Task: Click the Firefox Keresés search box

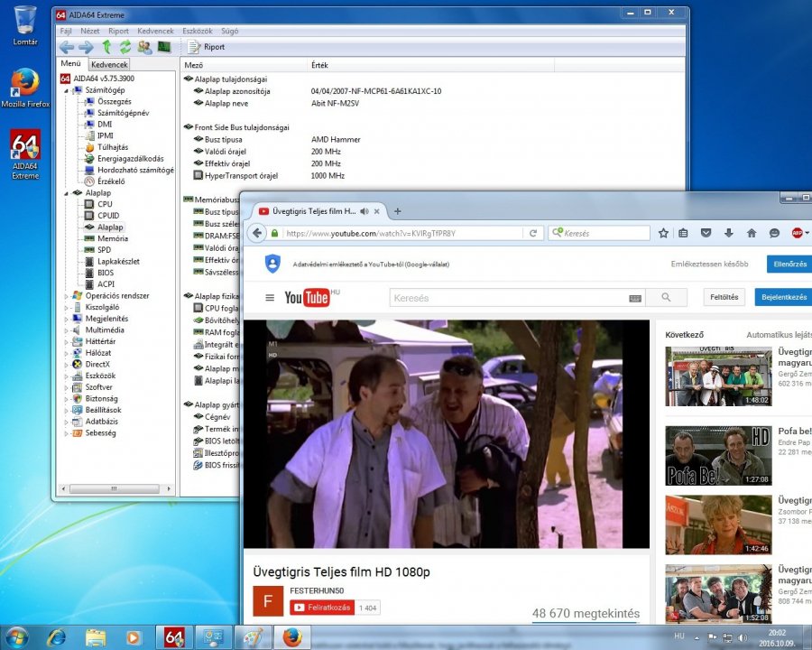Action: click(599, 233)
